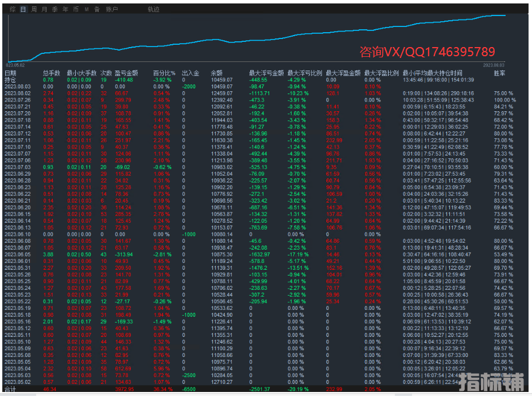Click the 最大浮亏金额 column header
The height and width of the screenshot is (396, 532).
[x=266, y=73]
